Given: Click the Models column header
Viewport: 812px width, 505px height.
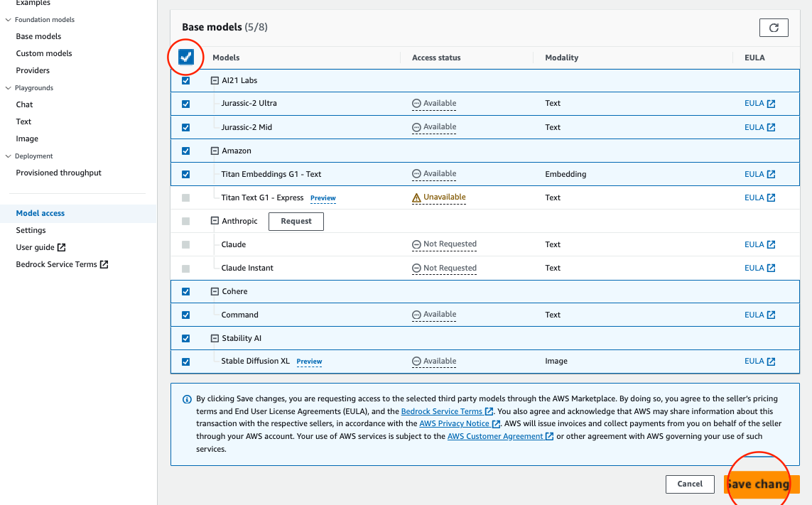Looking at the screenshot, I should (x=226, y=58).
